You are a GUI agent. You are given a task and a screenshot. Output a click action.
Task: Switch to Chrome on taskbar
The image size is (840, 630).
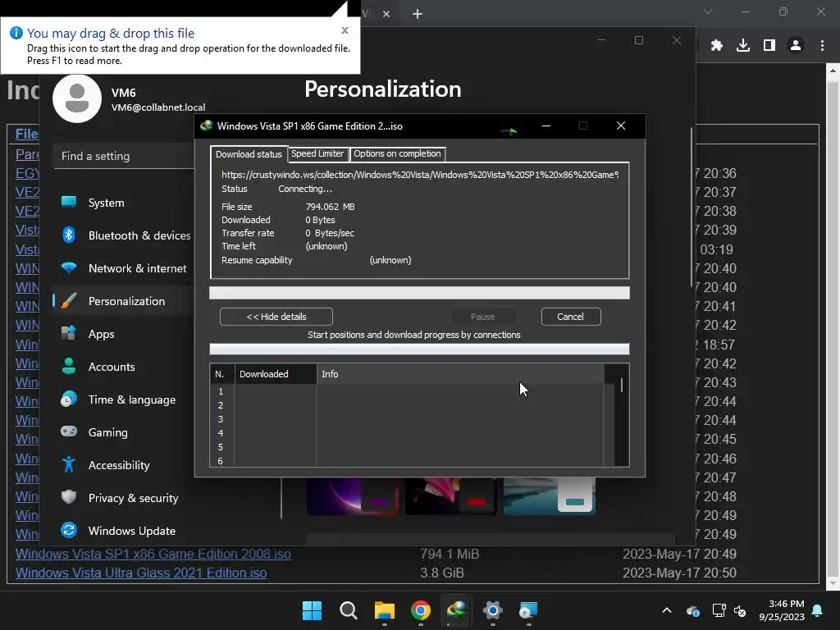click(421, 610)
